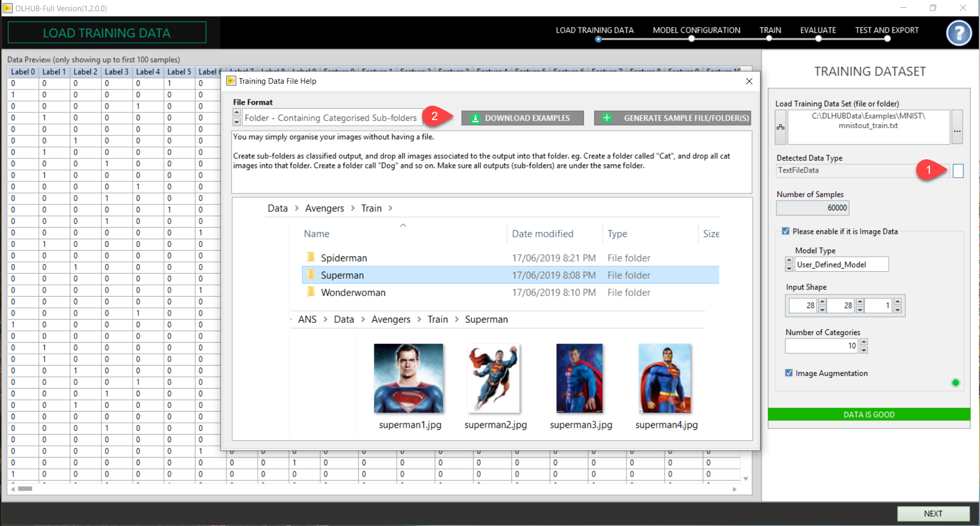Click the green plus icon on Generate Sample button
Image resolution: width=980 pixels, height=526 pixels.
(x=607, y=118)
